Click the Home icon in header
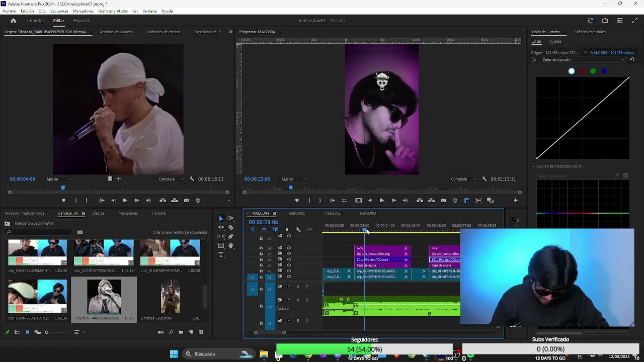Image resolution: width=644 pixels, height=362 pixels. coord(13,21)
